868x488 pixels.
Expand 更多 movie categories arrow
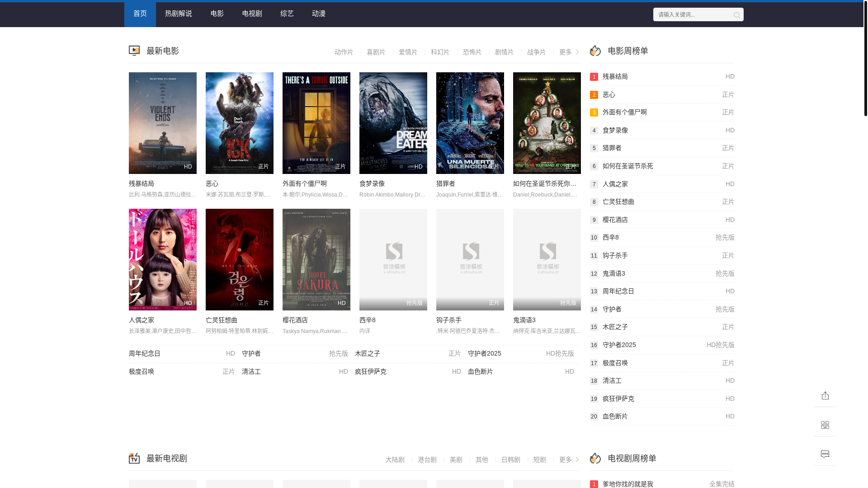click(569, 52)
